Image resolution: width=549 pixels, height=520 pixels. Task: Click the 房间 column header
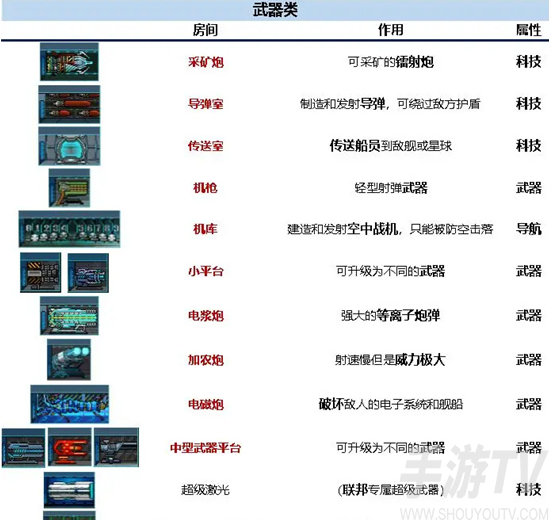click(206, 30)
